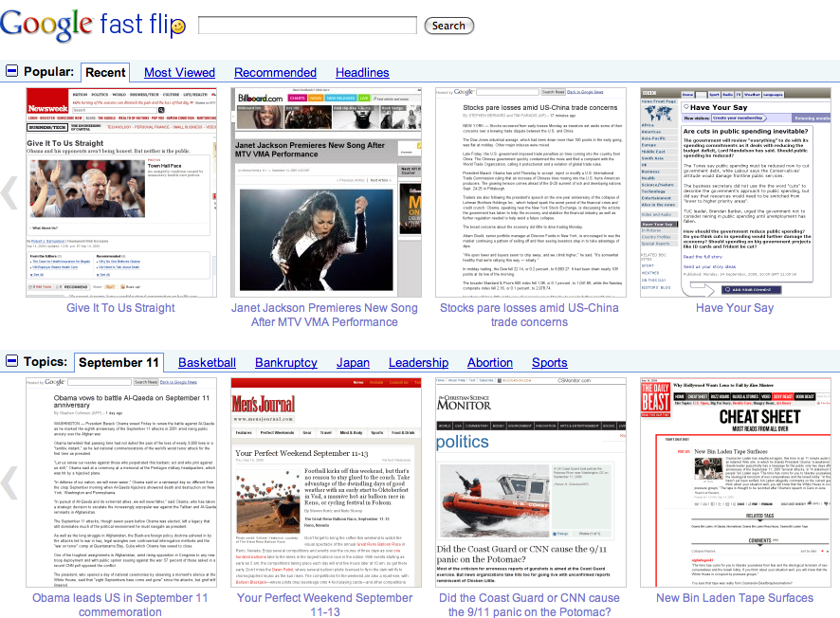Click in the search text field

[x=307, y=26]
